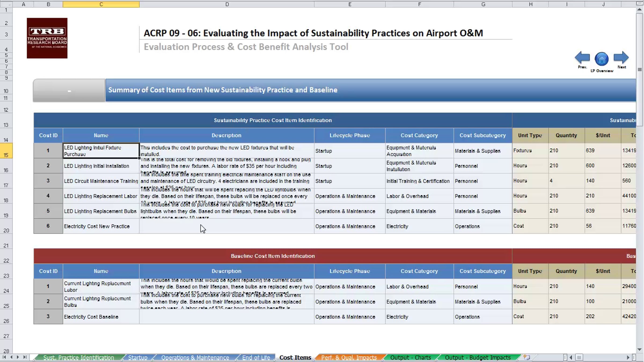This screenshot has height=362, width=644.
Task: Select cell 'LED Circuit Maintenance Training'
Action: pyautogui.click(x=101, y=181)
